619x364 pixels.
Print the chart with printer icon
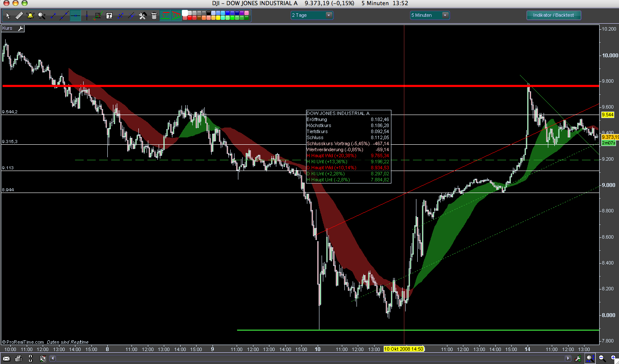pos(18,358)
